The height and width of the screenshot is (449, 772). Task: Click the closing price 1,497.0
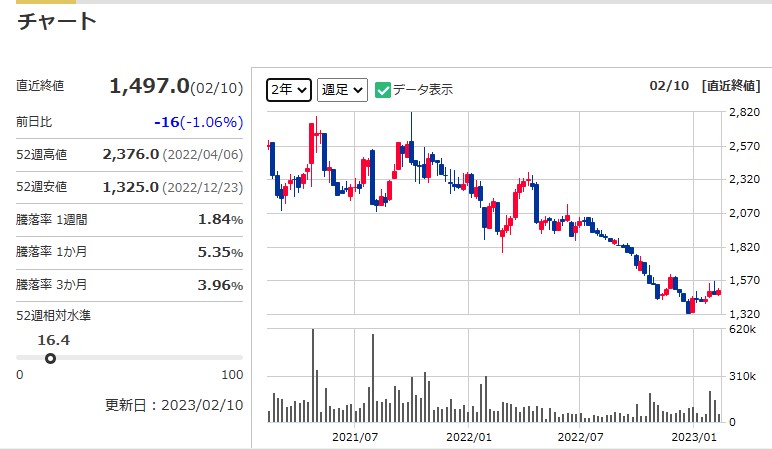pos(149,86)
